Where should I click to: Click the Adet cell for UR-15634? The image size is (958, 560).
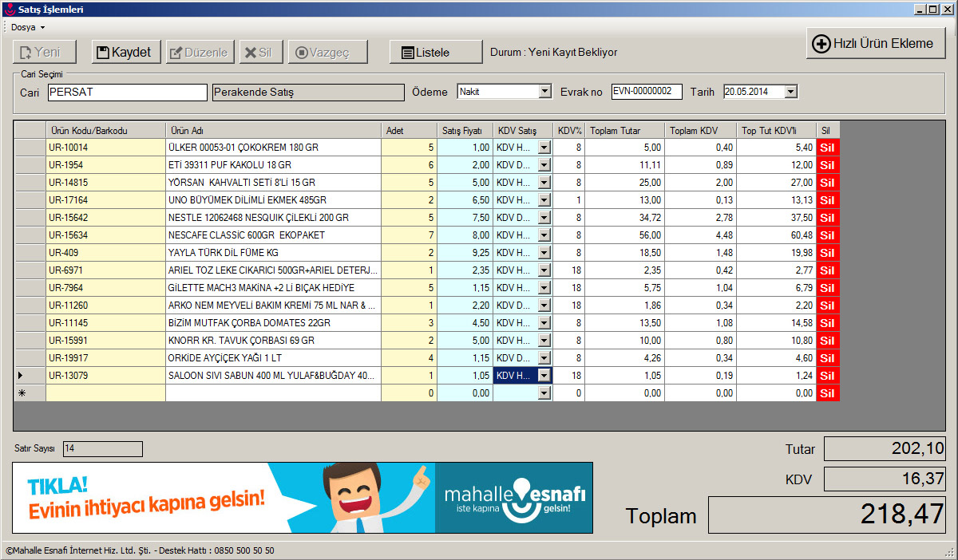(x=409, y=235)
